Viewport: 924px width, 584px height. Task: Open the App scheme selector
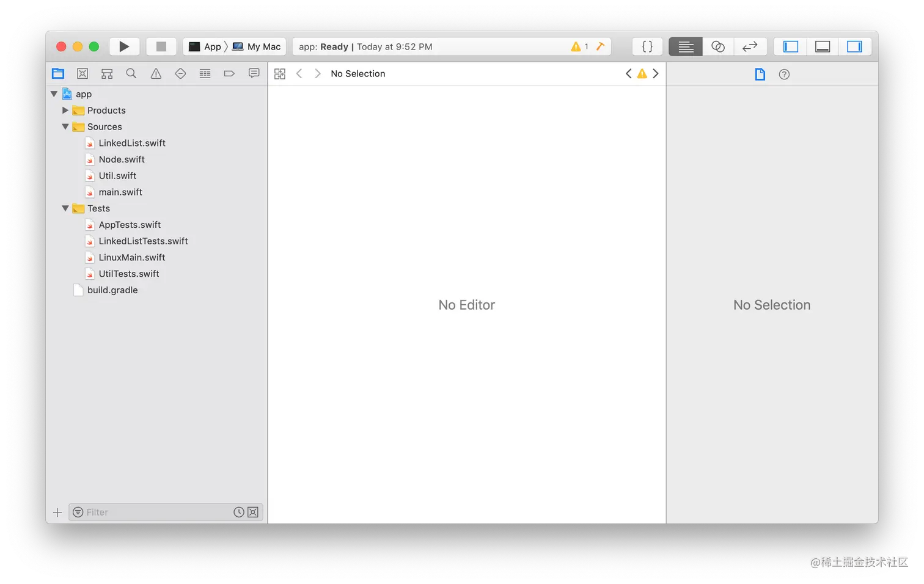pyautogui.click(x=205, y=46)
